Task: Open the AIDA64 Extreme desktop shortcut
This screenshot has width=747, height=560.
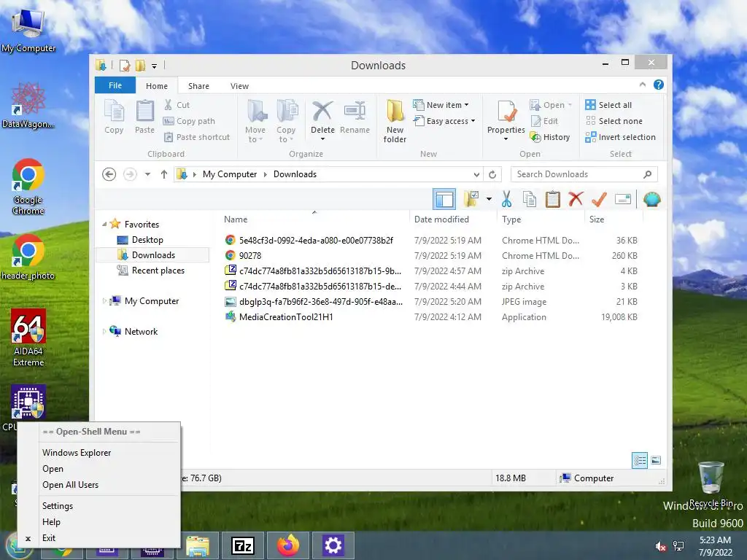Action: click(x=28, y=338)
